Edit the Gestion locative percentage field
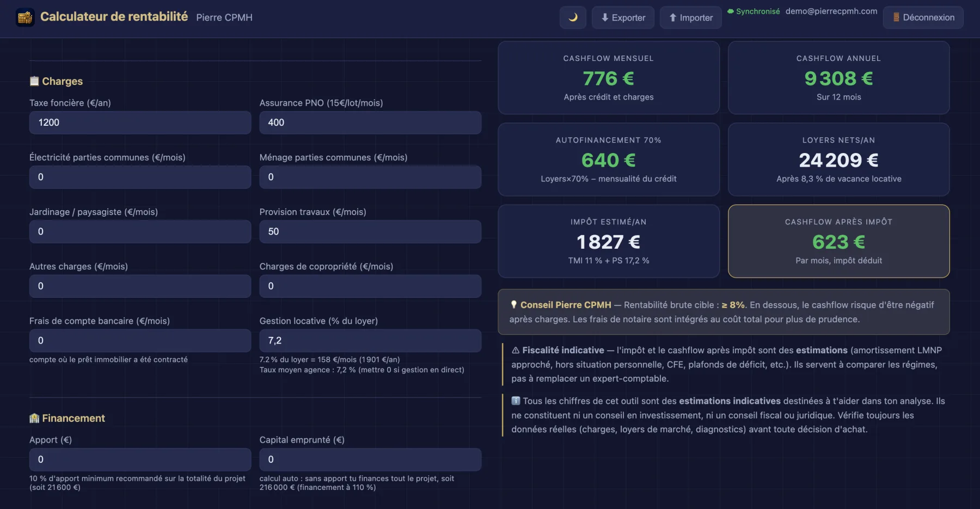 coord(370,340)
